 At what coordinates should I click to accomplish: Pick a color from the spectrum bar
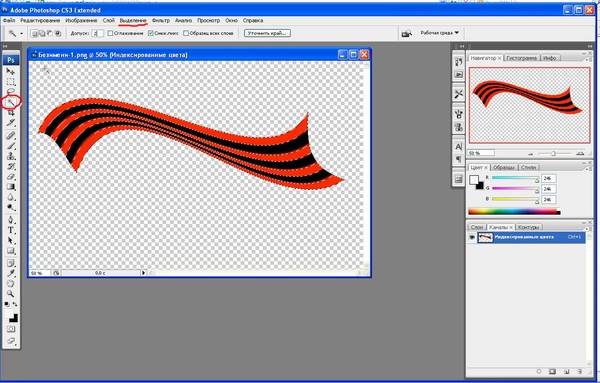tap(514, 212)
